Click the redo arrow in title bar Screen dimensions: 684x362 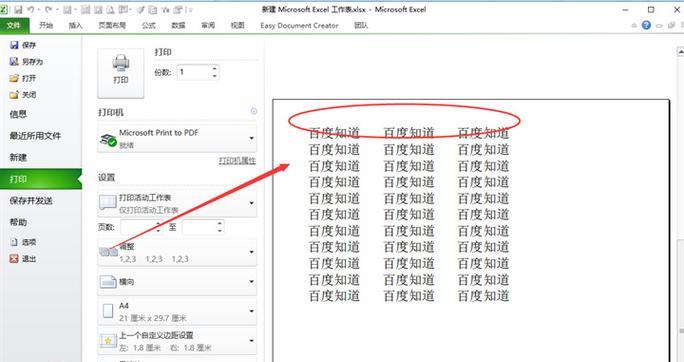(48, 9)
